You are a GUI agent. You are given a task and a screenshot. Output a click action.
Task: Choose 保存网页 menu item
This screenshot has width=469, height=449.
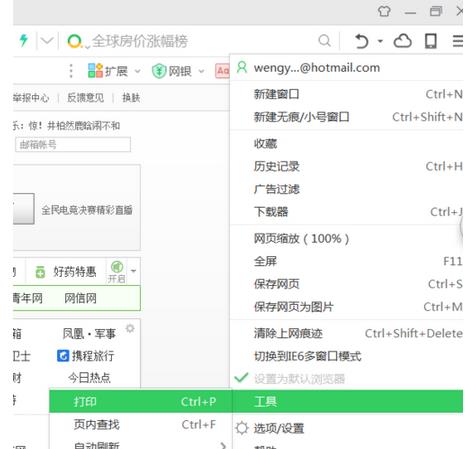tap(347, 284)
